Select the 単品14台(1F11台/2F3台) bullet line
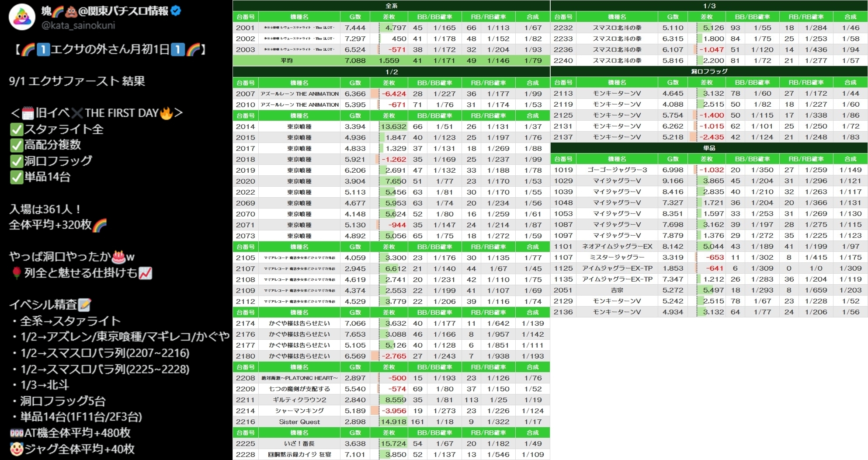The image size is (868, 460). click(x=77, y=417)
